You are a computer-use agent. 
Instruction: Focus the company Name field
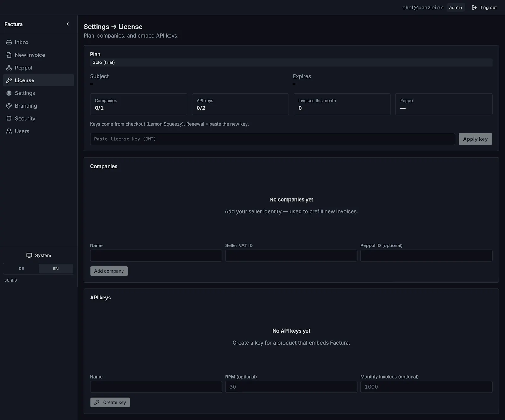(156, 256)
